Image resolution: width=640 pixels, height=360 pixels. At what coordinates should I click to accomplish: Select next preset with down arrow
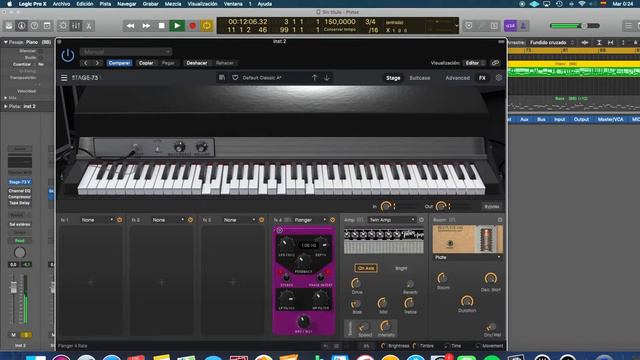(327, 78)
